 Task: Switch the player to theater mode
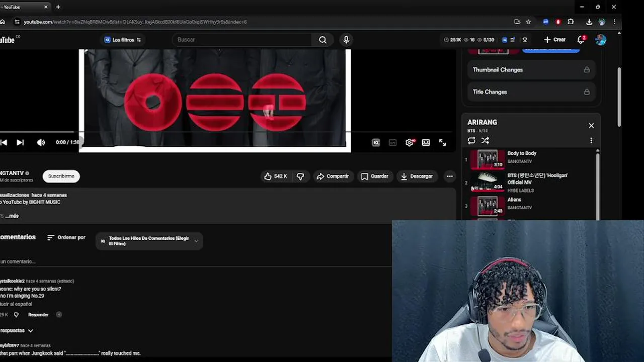tap(426, 143)
